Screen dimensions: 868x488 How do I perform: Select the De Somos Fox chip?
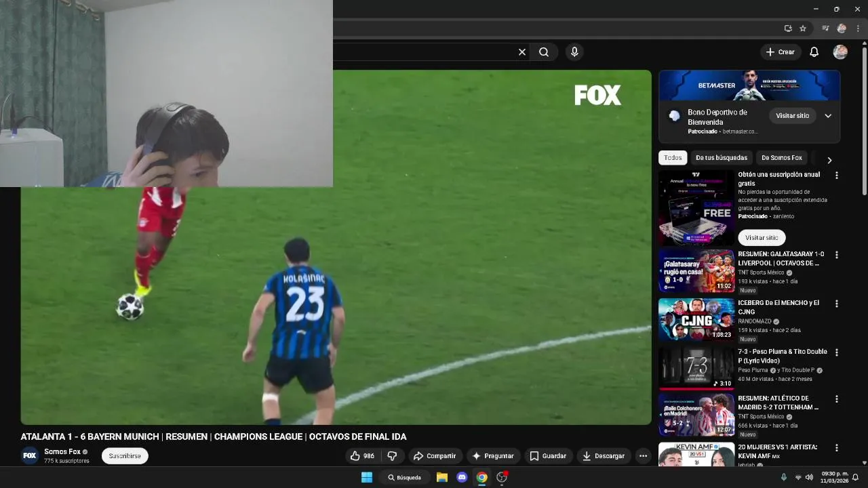(x=782, y=158)
